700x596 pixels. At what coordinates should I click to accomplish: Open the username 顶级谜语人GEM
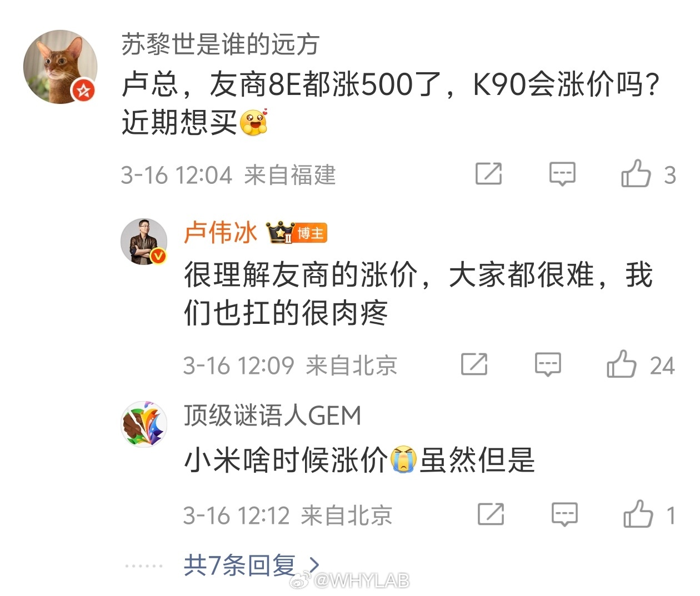(272, 415)
